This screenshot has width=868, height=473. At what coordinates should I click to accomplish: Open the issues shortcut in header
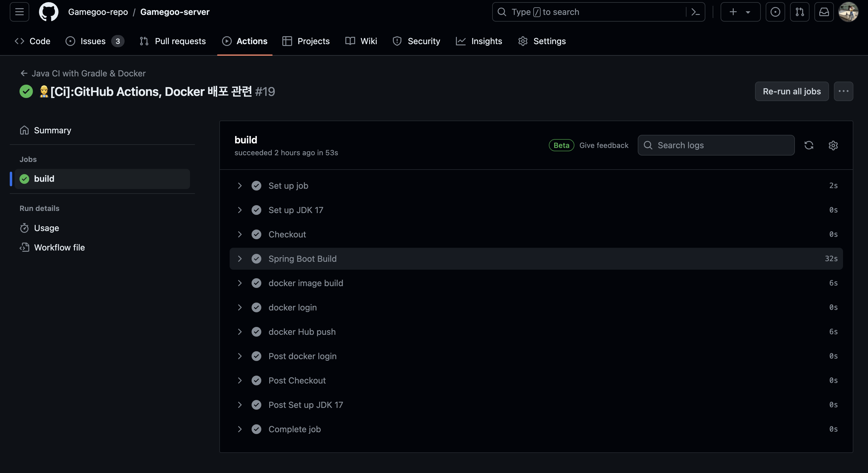coord(775,12)
